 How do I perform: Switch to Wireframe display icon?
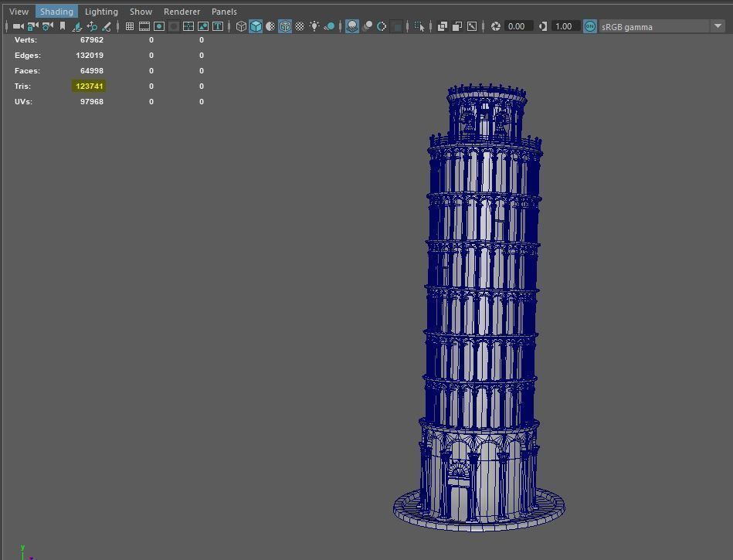[x=241, y=26]
